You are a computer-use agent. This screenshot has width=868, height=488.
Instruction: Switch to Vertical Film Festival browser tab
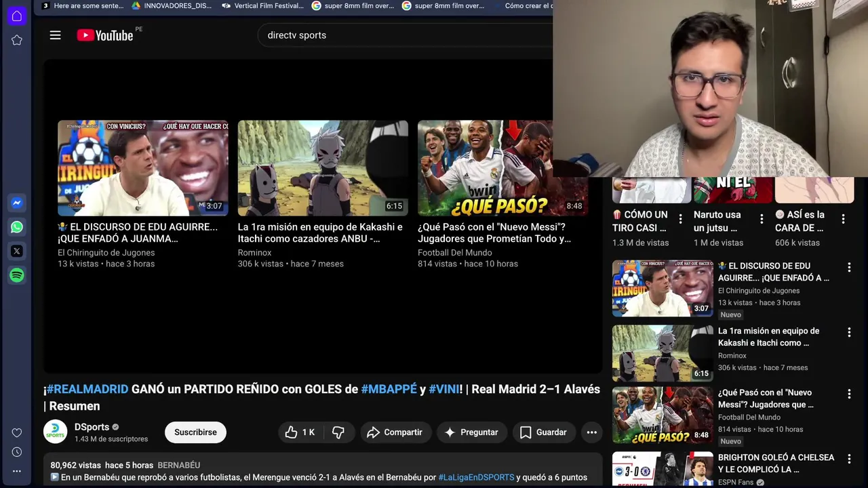(262, 6)
